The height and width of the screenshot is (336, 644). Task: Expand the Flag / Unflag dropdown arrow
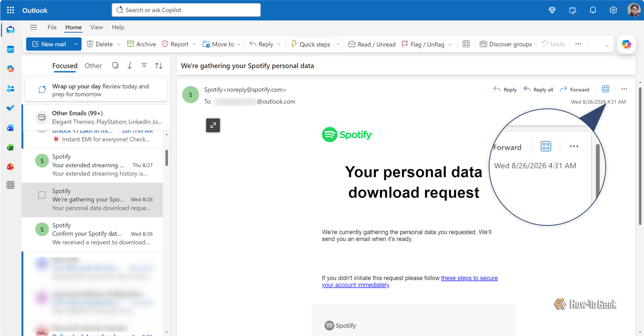(450, 44)
